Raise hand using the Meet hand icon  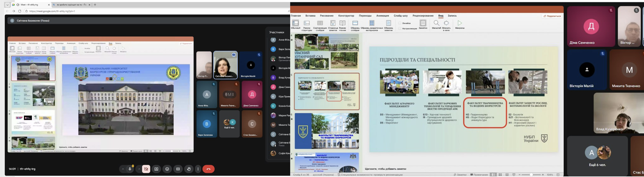click(189, 169)
